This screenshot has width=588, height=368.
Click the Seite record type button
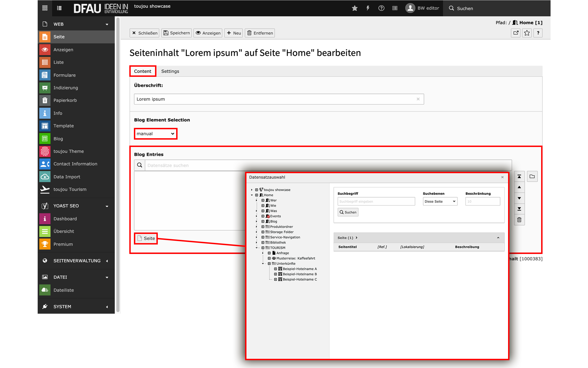pyautogui.click(x=146, y=238)
